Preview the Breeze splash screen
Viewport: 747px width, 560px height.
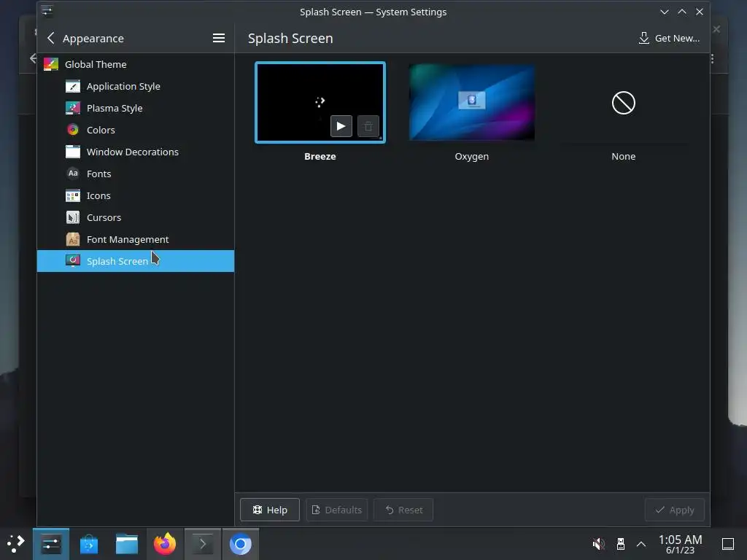(341, 126)
